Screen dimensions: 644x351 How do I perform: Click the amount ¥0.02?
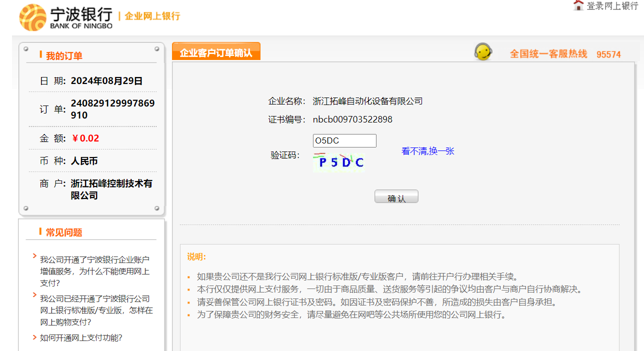[x=85, y=138]
